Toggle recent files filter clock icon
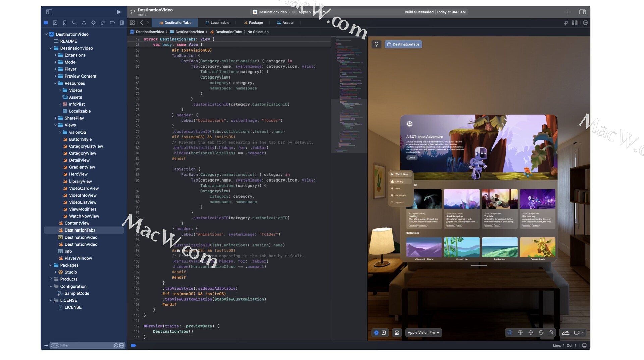The height and width of the screenshot is (360, 644). 116,345
